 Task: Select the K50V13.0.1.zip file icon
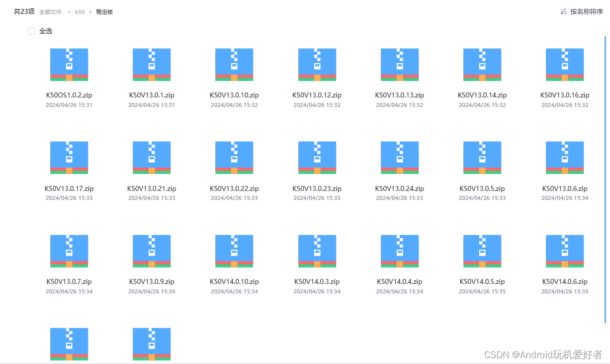(x=152, y=65)
